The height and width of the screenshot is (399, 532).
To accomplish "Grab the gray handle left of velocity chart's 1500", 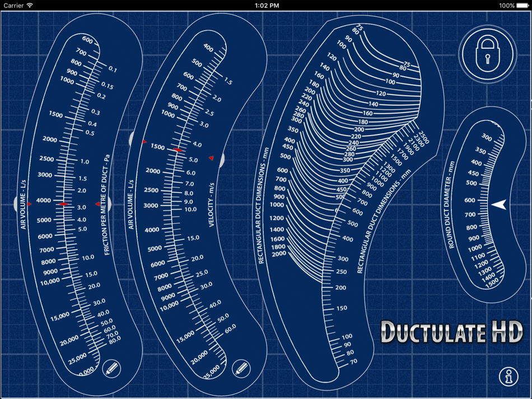I will point(131,139).
